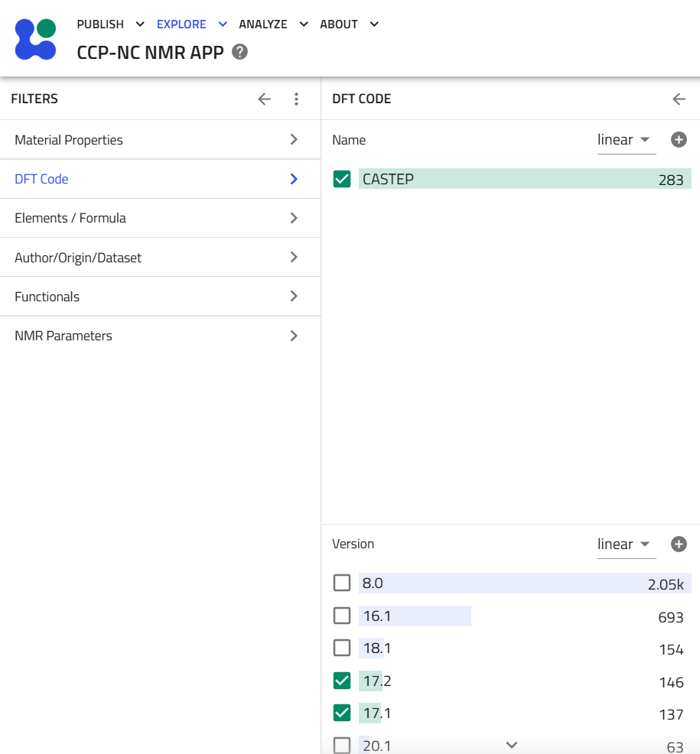Open the ABOUT menu
This screenshot has height=754, width=700.
click(x=339, y=24)
